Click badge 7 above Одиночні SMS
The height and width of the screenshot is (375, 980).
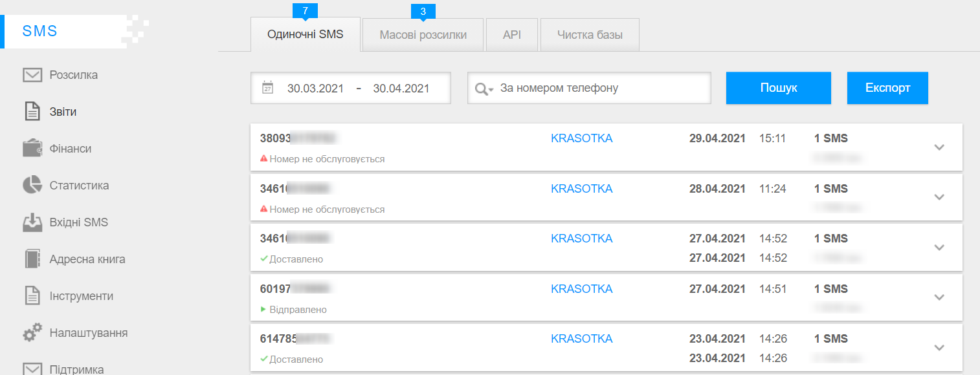pyautogui.click(x=305, y=11)
